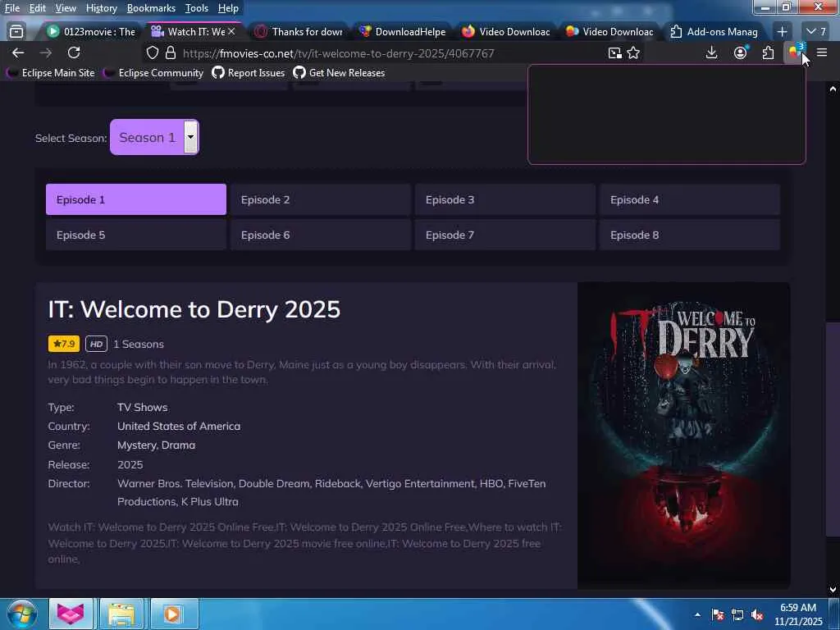Viewport: 840px width, 630px height.
Task: Open the Bookmarks menu
Action: click(151, 8)
